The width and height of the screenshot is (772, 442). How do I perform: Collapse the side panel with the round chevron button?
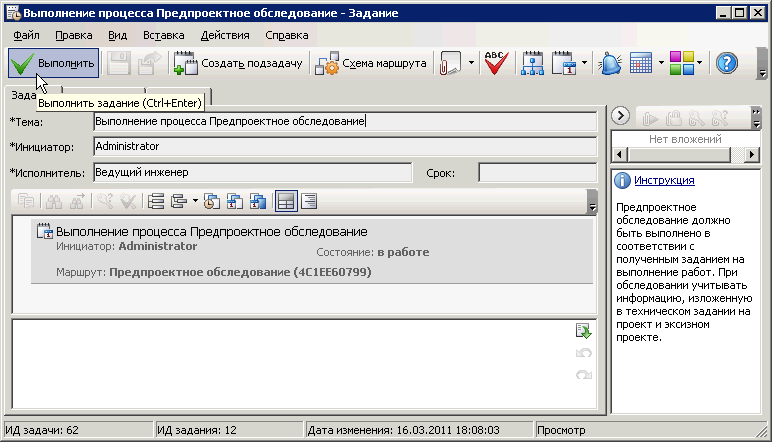coord(621,116)
